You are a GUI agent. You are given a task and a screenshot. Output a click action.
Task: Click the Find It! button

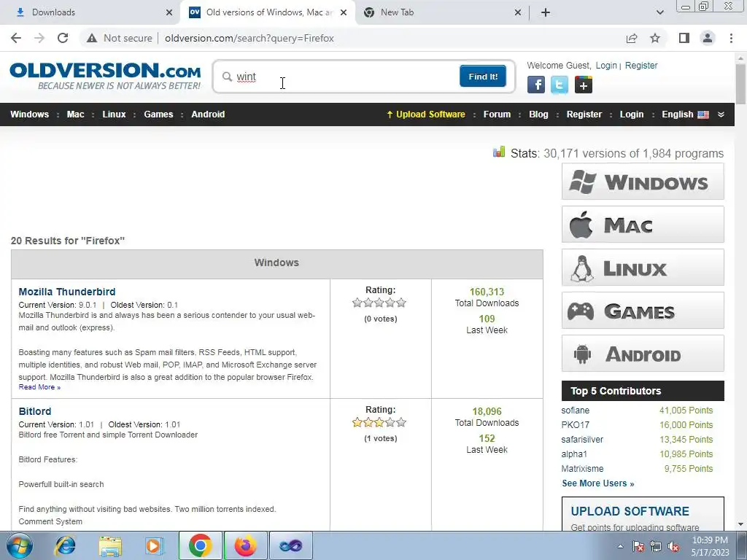coord(483,76)
